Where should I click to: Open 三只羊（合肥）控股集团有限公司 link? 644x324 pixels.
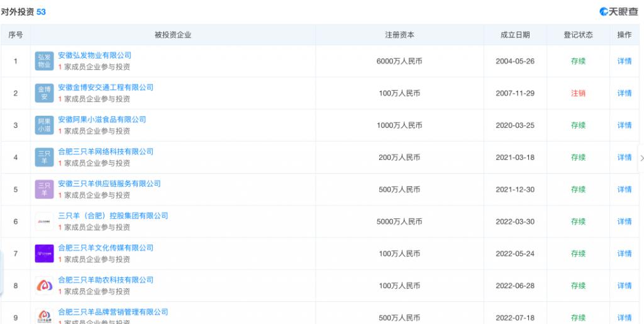[x=113, y=216]
